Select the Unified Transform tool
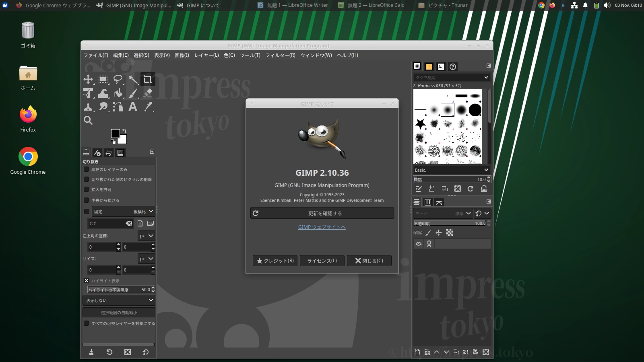The width and height of the screenshot is (644, 362). point(88,93)
